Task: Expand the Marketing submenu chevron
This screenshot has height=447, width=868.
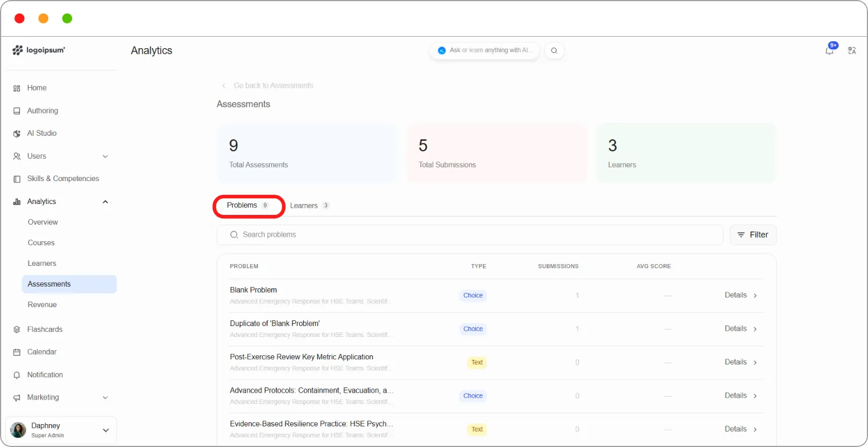Action: point(105,398)
